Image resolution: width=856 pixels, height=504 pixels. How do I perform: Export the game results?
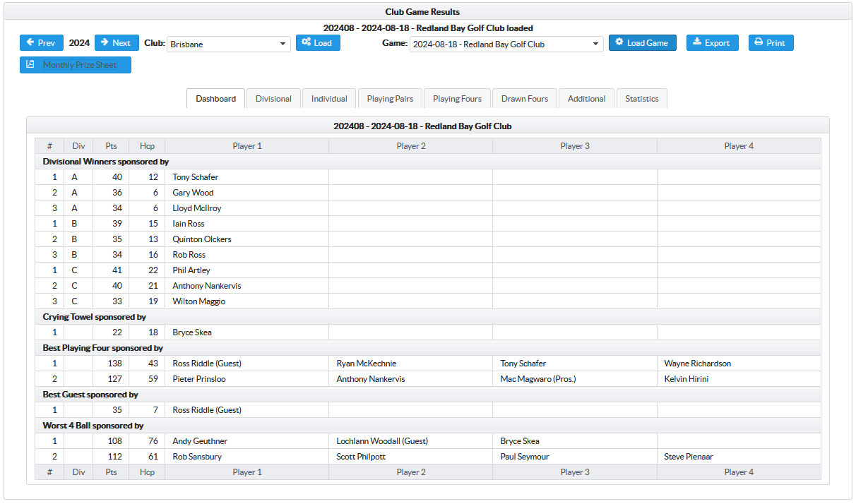pos(712,43)
